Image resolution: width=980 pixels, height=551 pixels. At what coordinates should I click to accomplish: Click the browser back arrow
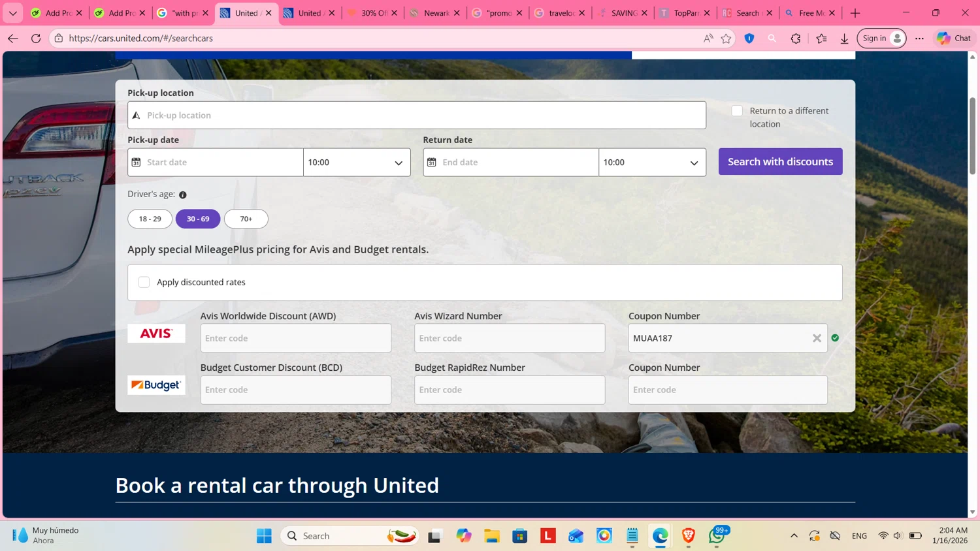tap(12, 39)
